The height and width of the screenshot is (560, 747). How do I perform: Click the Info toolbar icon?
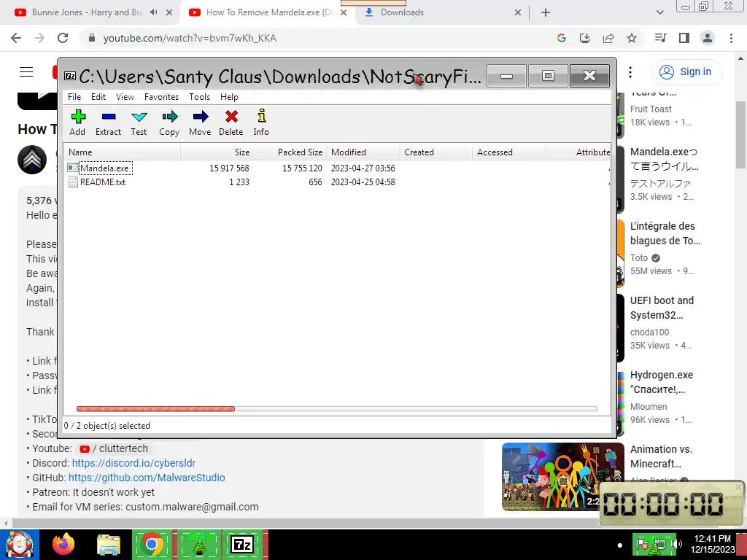[261, 122]
